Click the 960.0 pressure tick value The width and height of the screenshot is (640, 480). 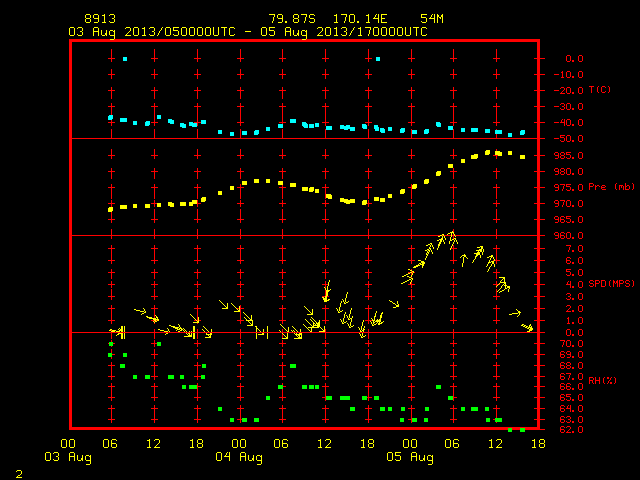[568, 236]
